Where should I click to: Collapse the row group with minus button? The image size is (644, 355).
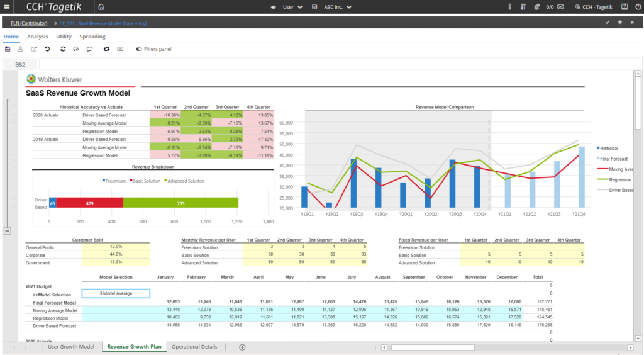tap(8, 231)
